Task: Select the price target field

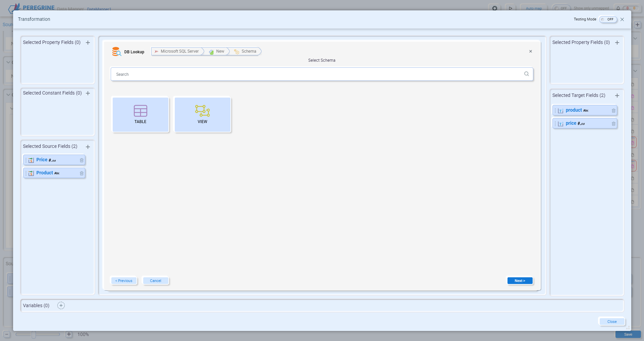Action: [x=585, y=123]
